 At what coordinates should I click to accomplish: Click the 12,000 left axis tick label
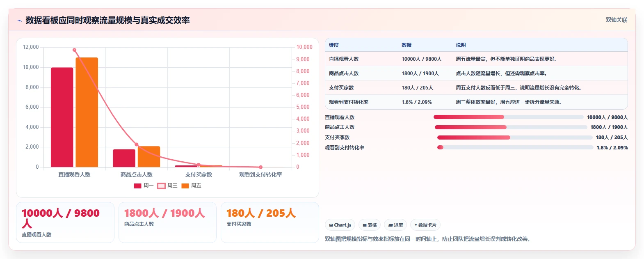31,47
